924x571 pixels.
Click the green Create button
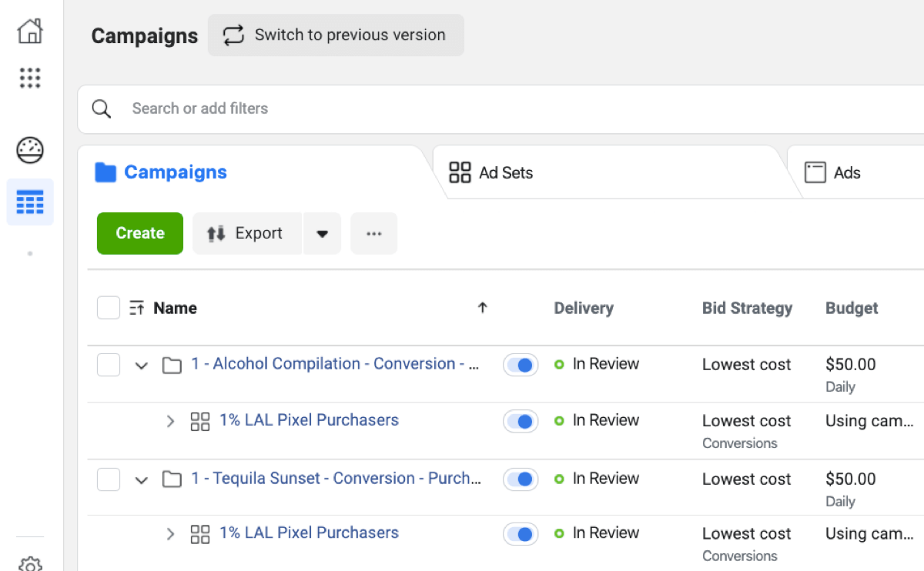[x=140, y=233]
